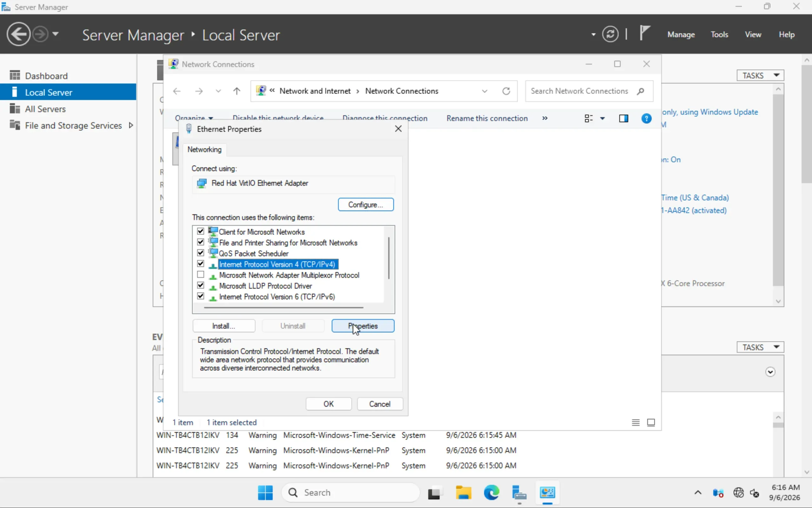Image resolution: width=812 pixels, height=508 pixels.
Task: Open File Explorer from the taskbar
Action: [463, 492]
